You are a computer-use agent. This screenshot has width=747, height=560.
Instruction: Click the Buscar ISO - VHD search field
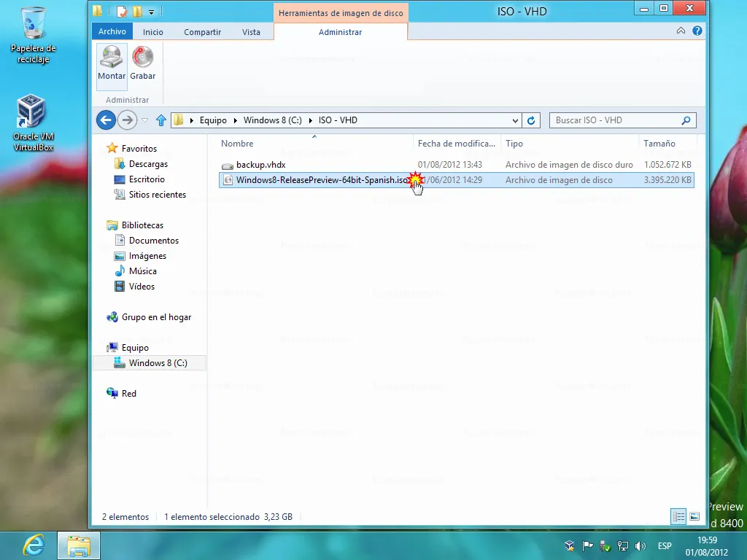623,120
